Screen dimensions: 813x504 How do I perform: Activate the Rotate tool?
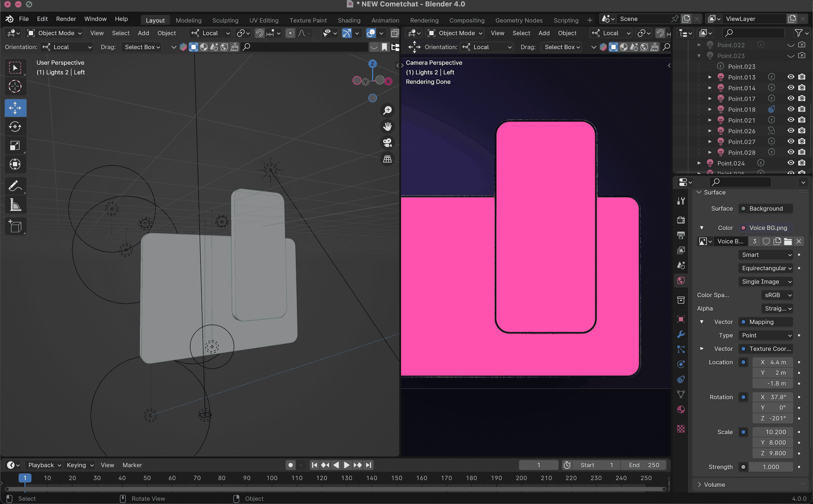[x=15, y=127]
